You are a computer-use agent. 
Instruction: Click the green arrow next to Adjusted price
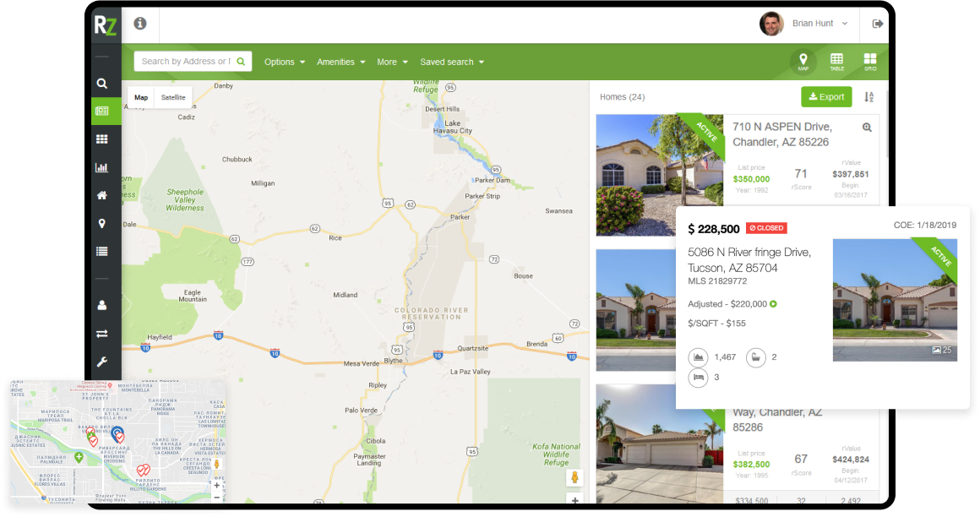[x=773, y=304]
